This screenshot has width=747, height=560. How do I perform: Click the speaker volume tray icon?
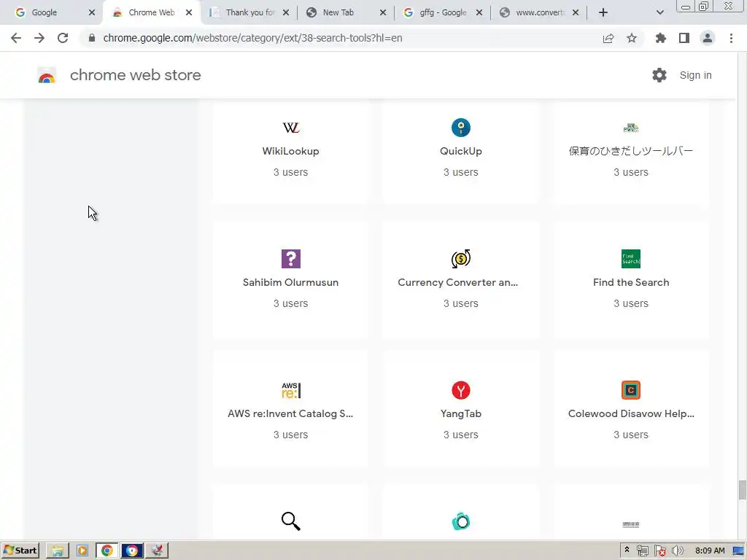point(677,551)
